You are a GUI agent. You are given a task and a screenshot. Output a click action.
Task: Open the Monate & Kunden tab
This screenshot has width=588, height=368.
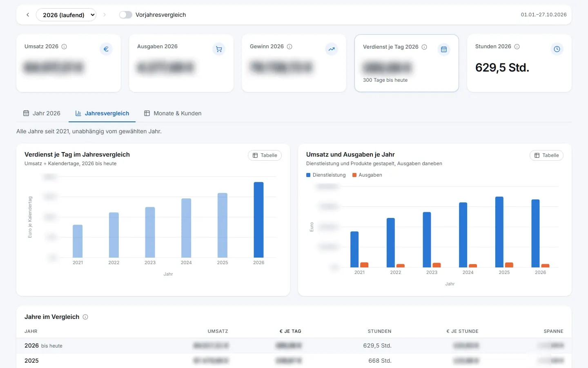coord(173,113)
